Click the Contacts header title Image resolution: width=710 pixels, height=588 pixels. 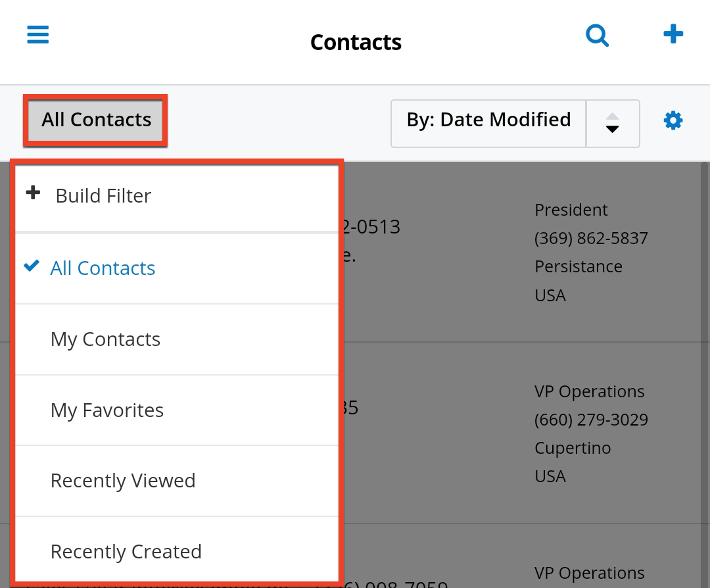tap(356, 42)
